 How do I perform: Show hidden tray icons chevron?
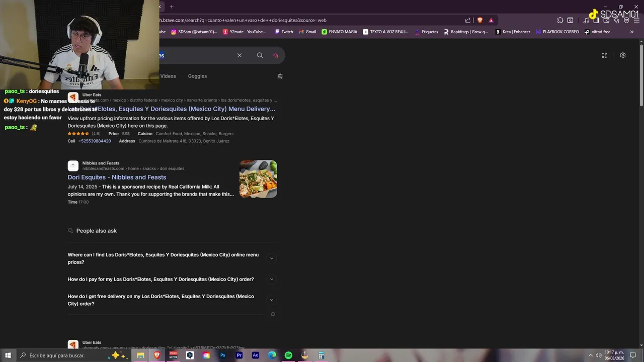(x=590, y=355)
